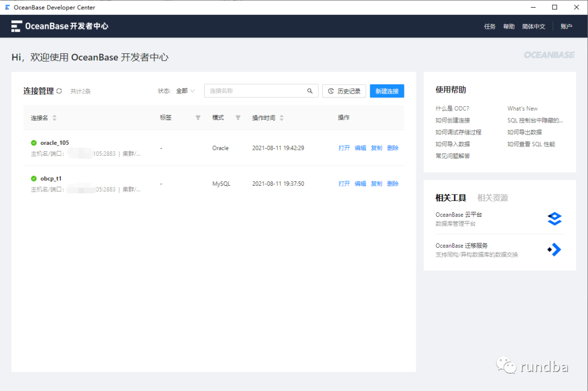Click 编辑 for oracle_105
This screenshot has width=588, height=391.
coord(360,148)
